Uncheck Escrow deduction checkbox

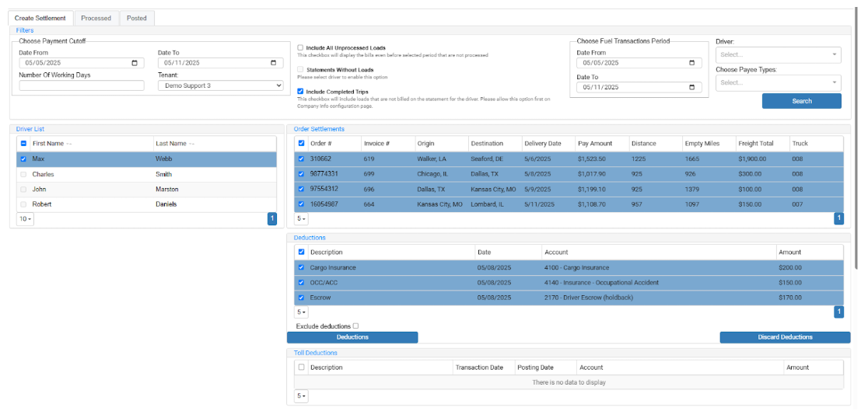click(301, 298)
